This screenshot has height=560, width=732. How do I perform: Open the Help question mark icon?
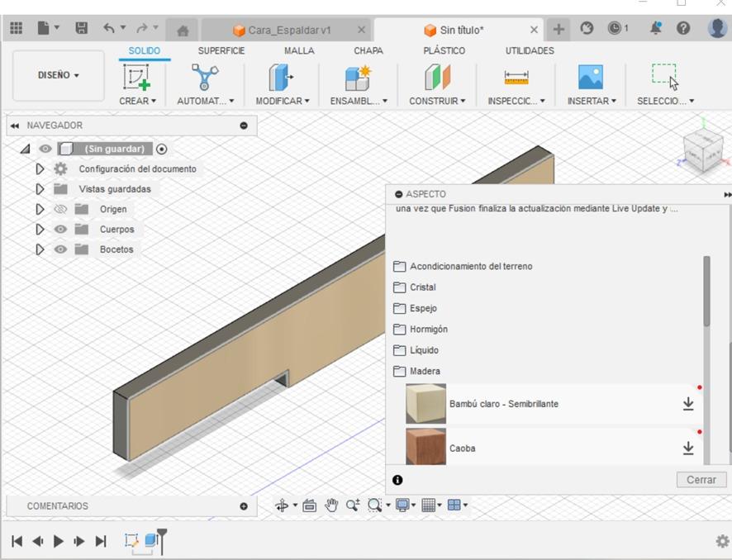[x=683, y=28]
